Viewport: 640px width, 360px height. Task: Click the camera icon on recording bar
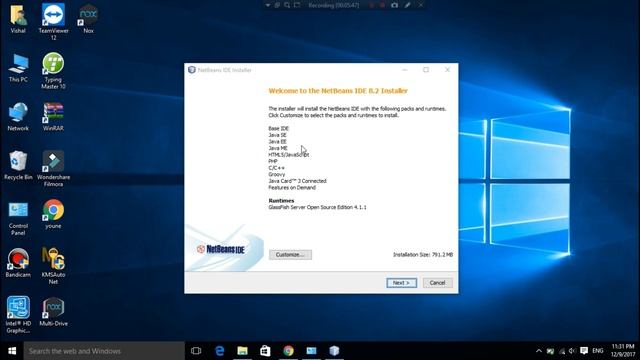pyautogui.click(x=394, y=5)
